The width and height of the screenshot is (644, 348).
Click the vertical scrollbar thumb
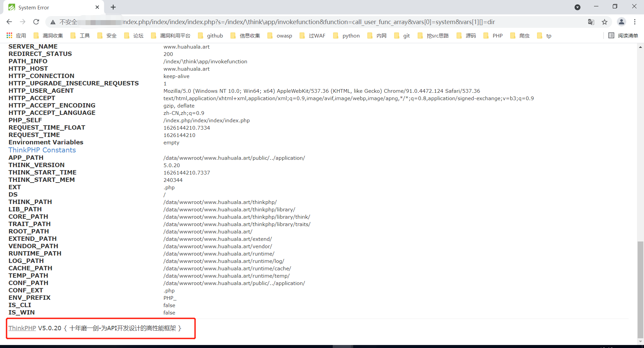(640, 290)
